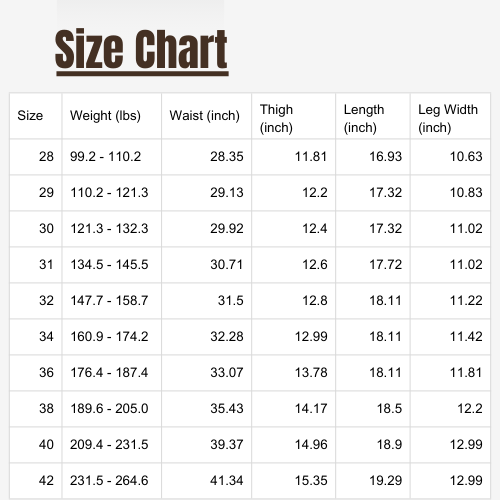The width and height of the screenshot is (500, 500).
Task: Click waist value 31.5 for size 32
Action: (230, 300)
